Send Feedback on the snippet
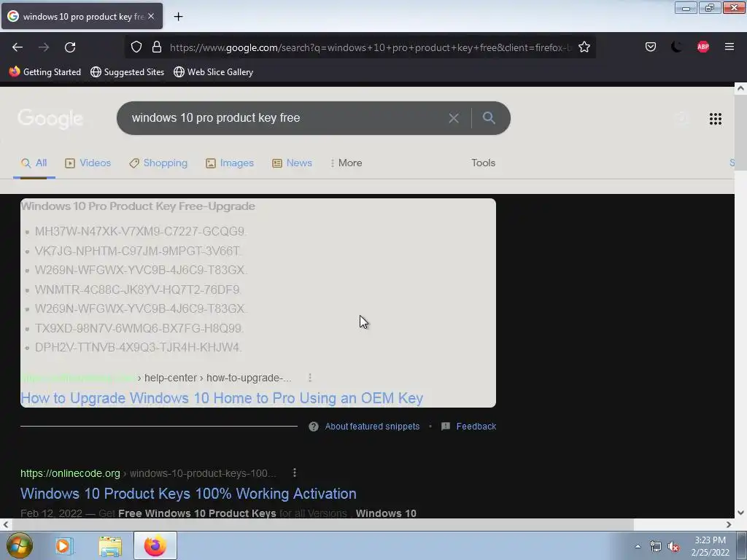 476,426
